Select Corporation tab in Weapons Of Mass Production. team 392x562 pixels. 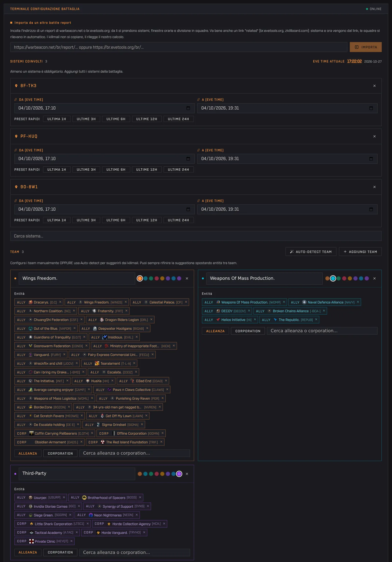pyautogui.click(x=248, y=331)
